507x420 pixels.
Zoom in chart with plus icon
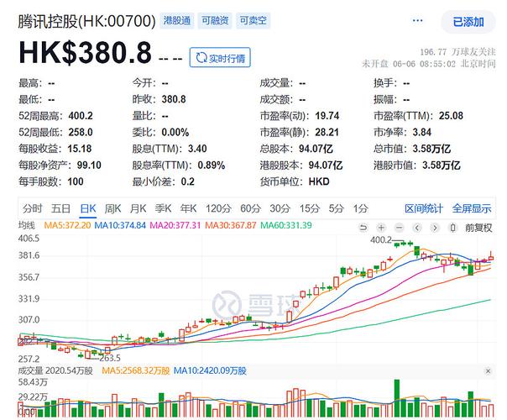pyautogui.click(x=381, y=228)
